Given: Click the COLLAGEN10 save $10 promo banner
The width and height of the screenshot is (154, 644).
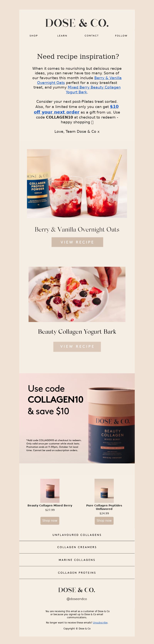Looking at the screenshot, I should tap(77, 418).
